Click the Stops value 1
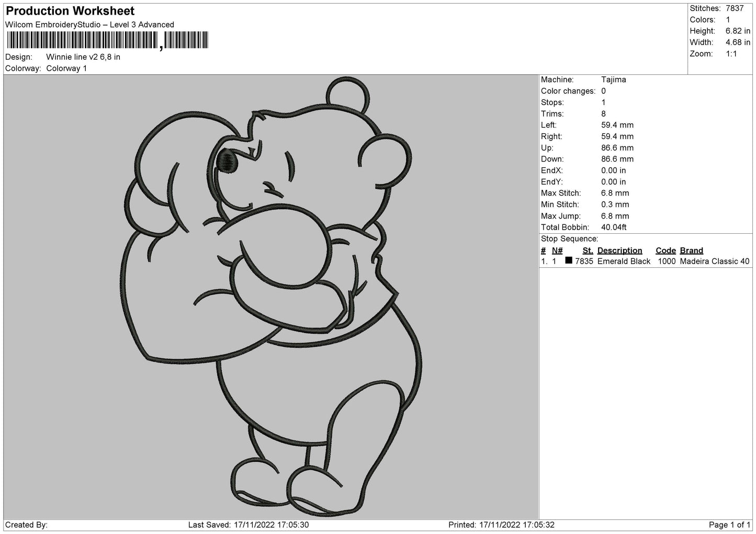 [604, 103]
